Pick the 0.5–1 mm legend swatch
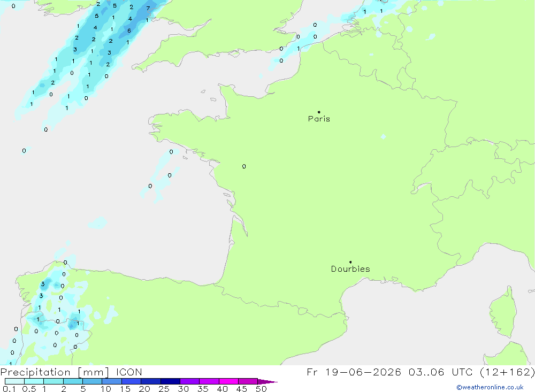The image size is (535, 392). pyautogui.click(x=34, y=381)
